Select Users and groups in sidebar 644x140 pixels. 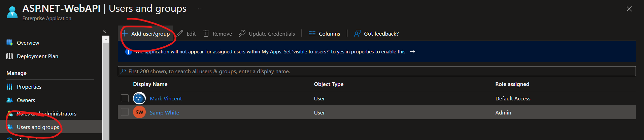(x=38, y=127)
